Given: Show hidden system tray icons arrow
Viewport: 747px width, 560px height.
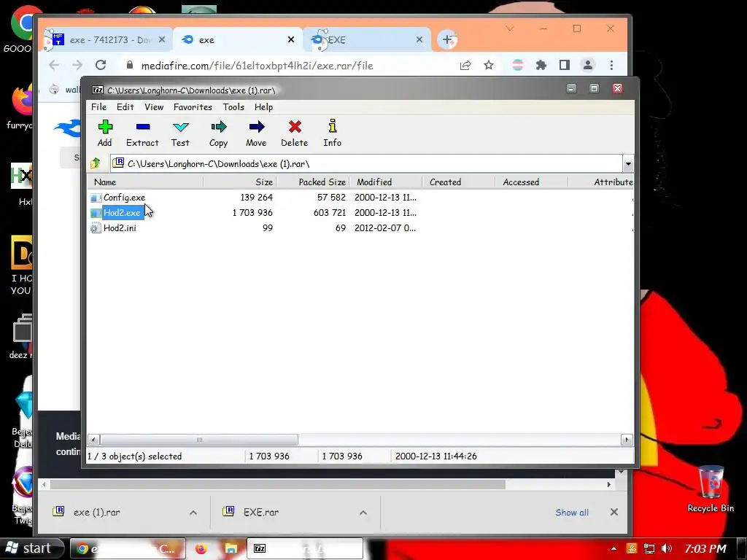Looking at the screenshot, I should point(614,548).
